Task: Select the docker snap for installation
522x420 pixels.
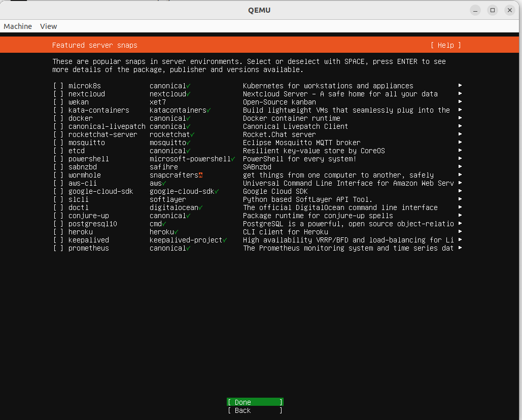Action: [58, 118]
